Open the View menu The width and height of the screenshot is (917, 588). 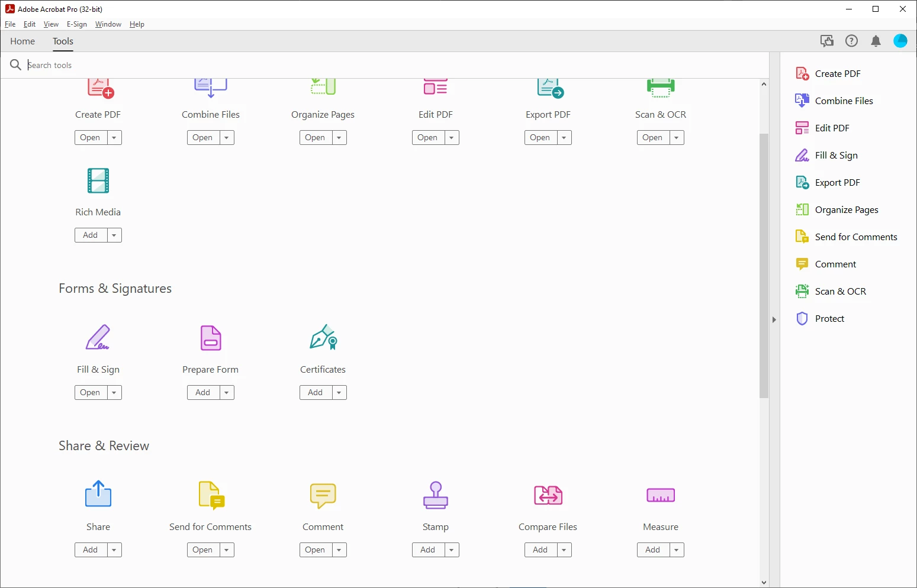coord(51,24)
